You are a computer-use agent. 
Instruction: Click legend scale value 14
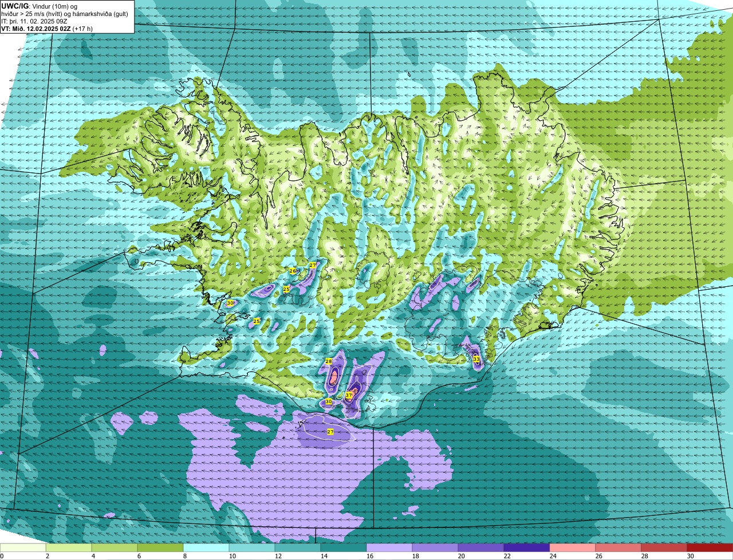[x=324, y=556]
